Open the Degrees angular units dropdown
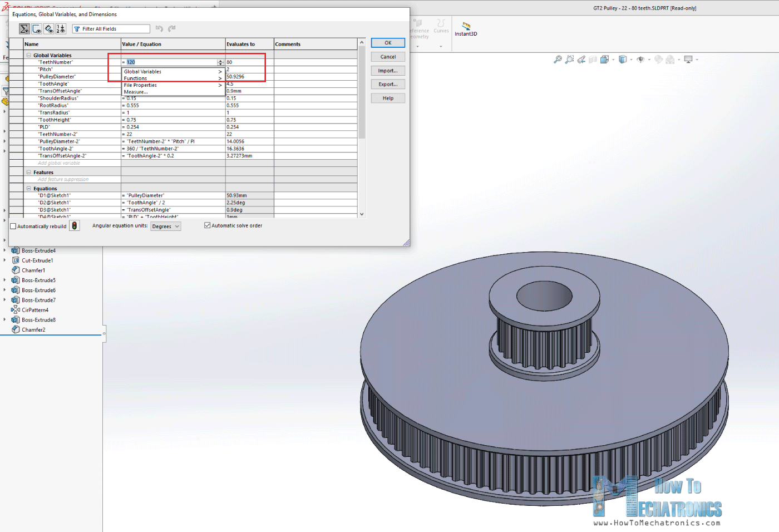 coord(165,226)
